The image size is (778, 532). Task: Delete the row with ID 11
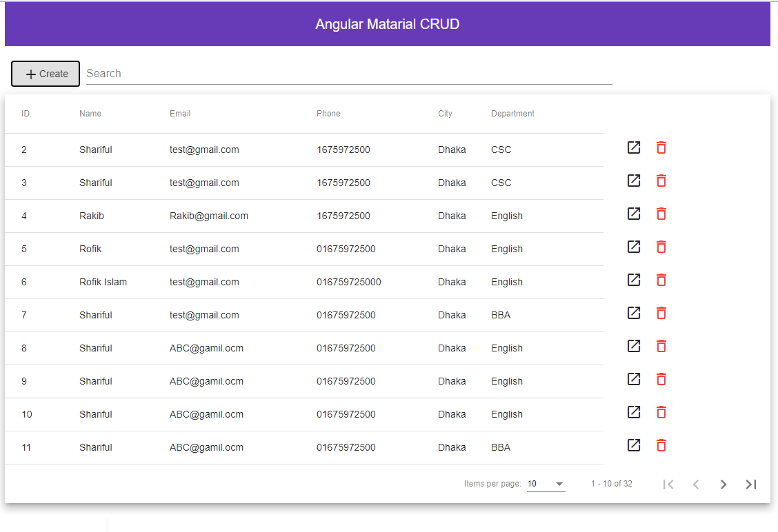[661, 445]
